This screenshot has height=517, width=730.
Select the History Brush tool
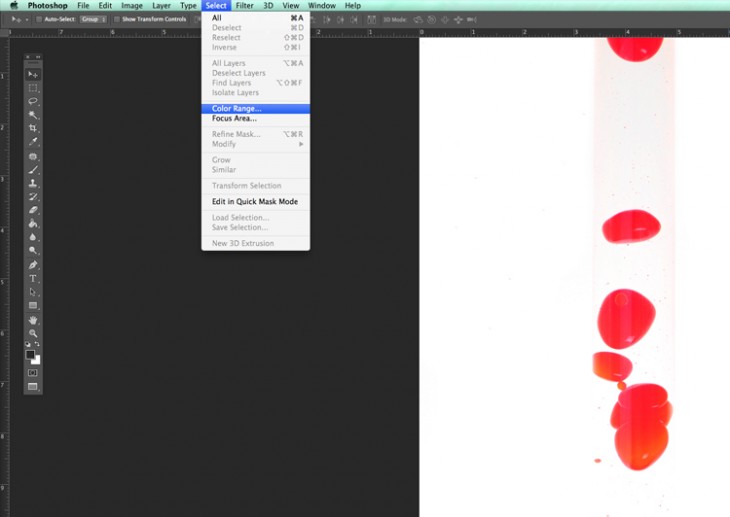33,197
